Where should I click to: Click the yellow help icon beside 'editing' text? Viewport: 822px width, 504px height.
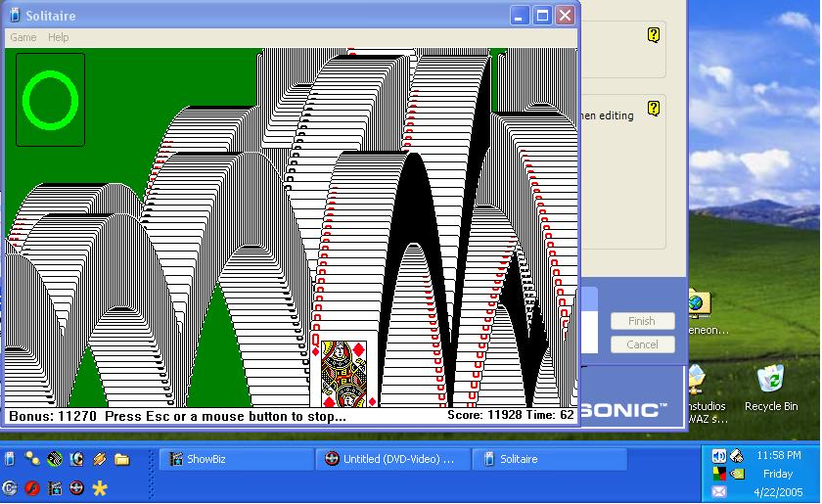click(x=654, y=106)
